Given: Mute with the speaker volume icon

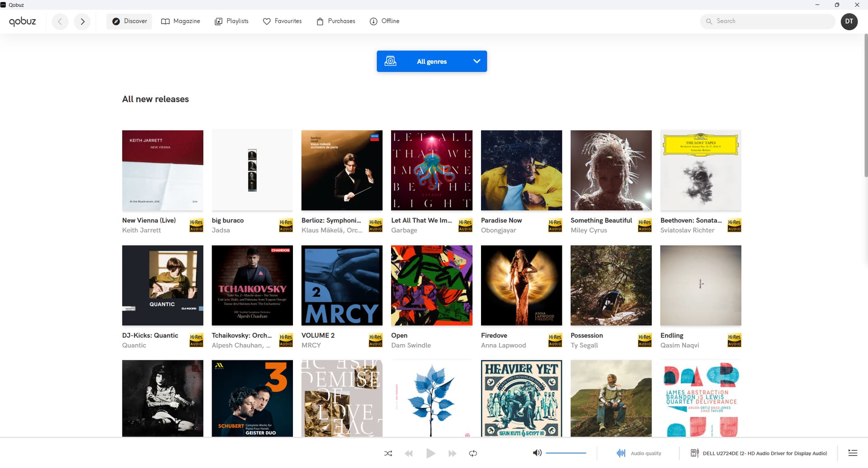Looking at the screenshot, I should pos(537,453).
